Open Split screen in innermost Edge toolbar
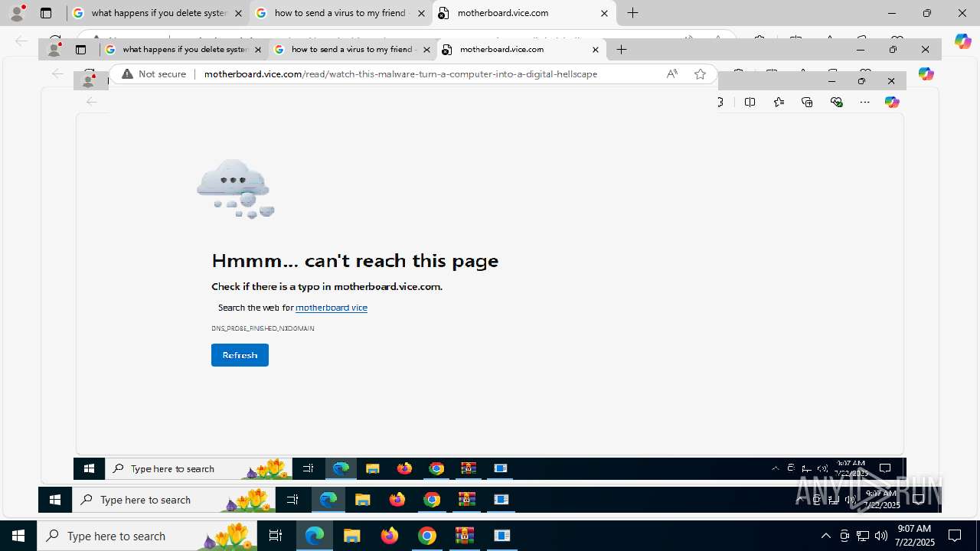The width and height of the screenshot is (980, 551). coord(750,102)
